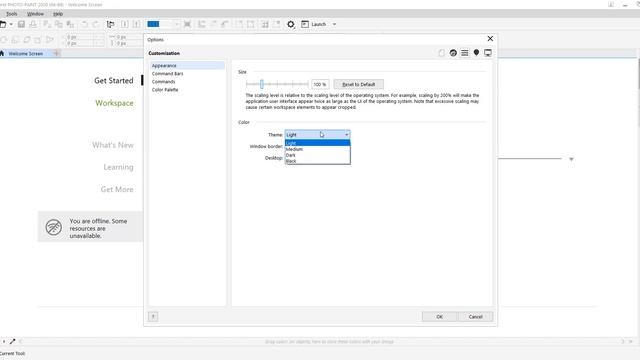Select Appearance in the Customization list
This screenshot has width=640, height=360.
point(187,65)
